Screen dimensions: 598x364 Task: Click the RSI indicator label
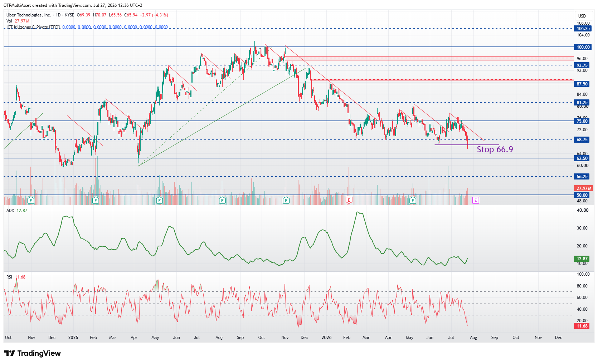tap(9, 277)
